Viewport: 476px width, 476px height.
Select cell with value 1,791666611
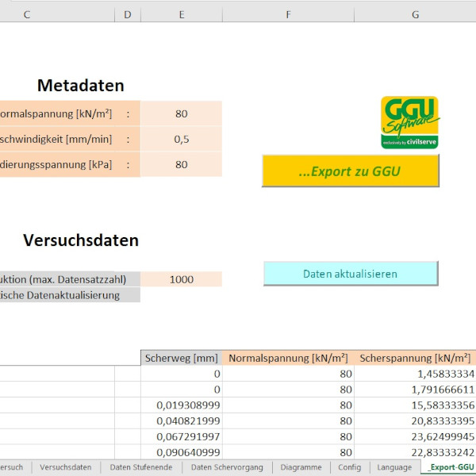click(415, 390)
